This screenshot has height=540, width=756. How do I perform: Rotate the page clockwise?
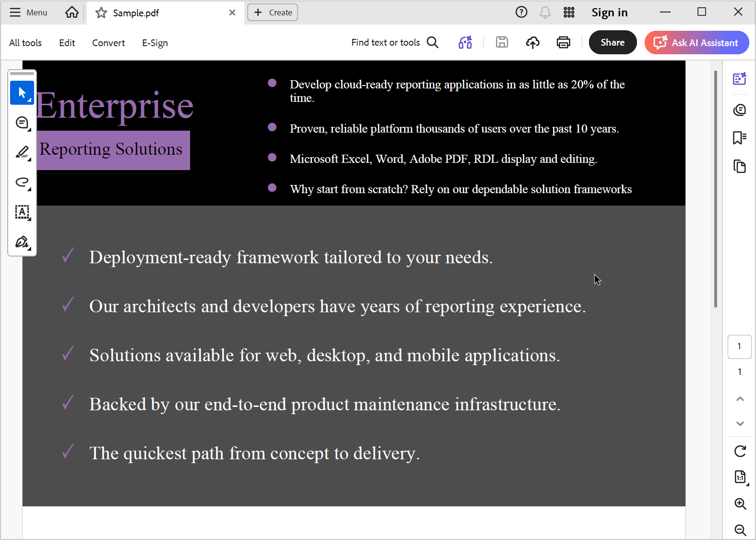click(x=740, y=451)
